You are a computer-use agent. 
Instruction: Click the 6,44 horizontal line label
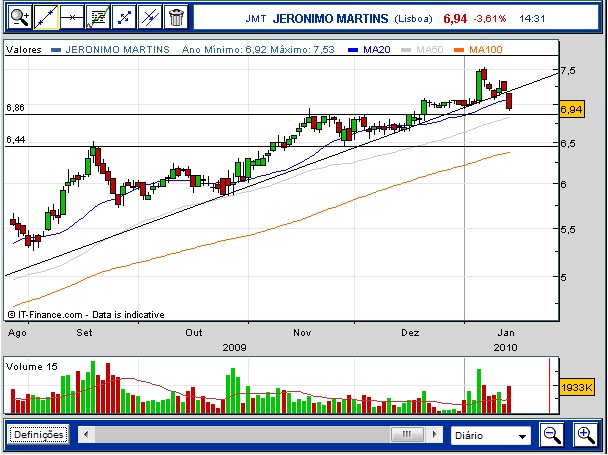(x=16, y=140)
